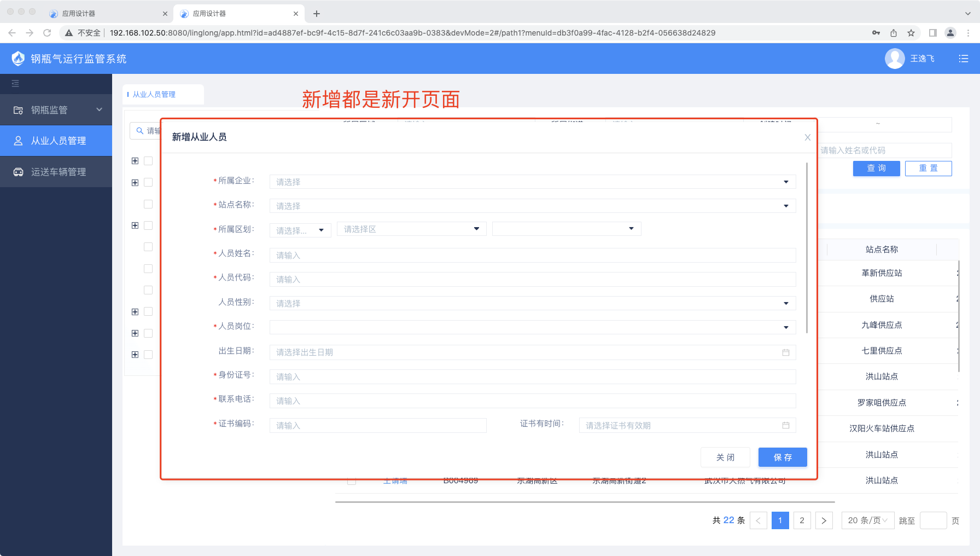This screenshot has height=556, width=980.
Task: Click the 王逸飞 user avatar
Action: (895, 59)
